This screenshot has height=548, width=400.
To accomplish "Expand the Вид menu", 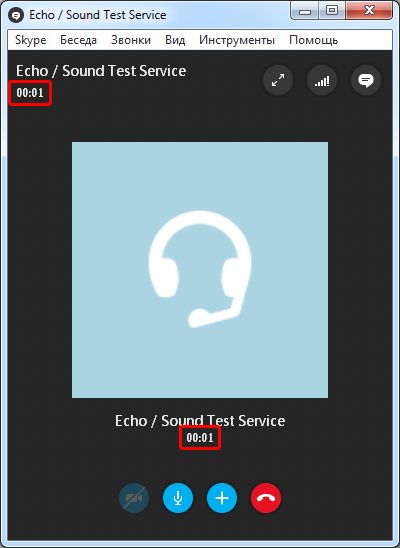I will tap(175, 40).
